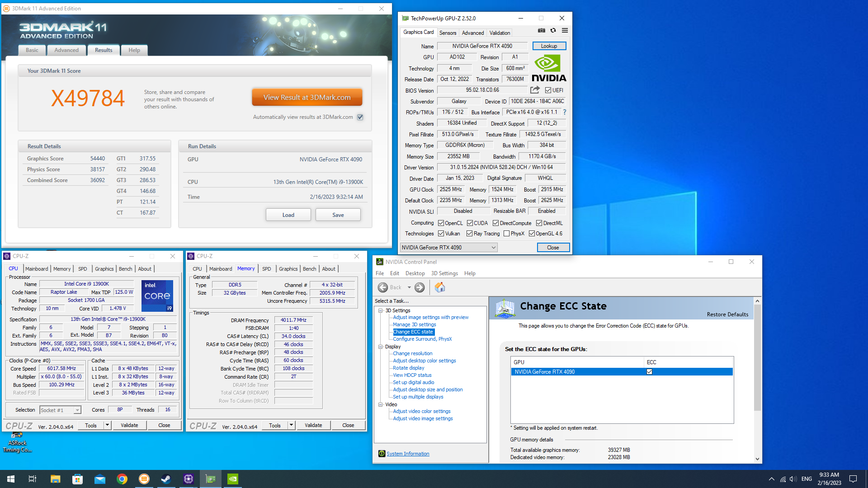The width and height of the screenshot is (868, 488).
Task: Open Microsoft Store from the taskbar
Action: click(x=77, y=479)
